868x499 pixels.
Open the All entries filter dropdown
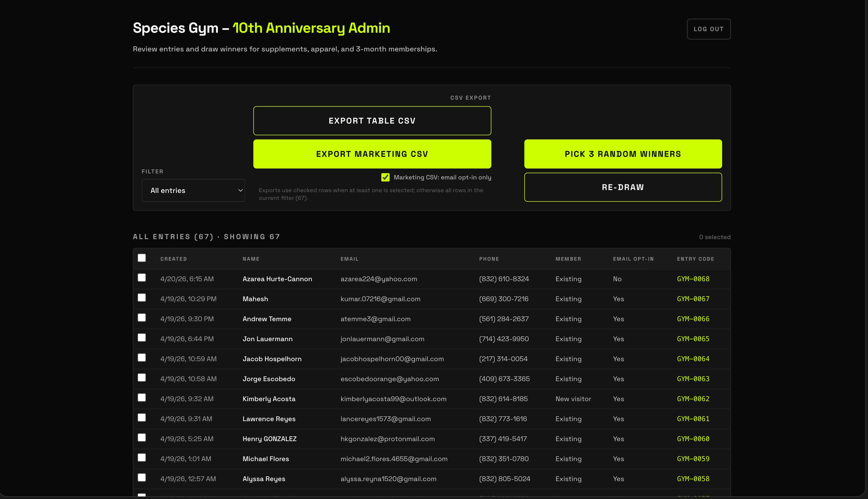click(193, 190)
